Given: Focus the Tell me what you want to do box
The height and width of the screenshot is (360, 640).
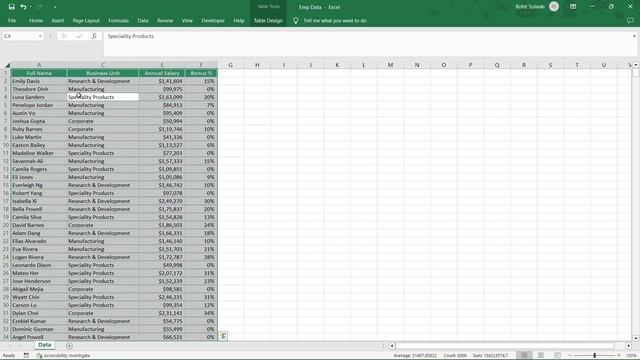Looking at the screenshot, I should [335, 20].
